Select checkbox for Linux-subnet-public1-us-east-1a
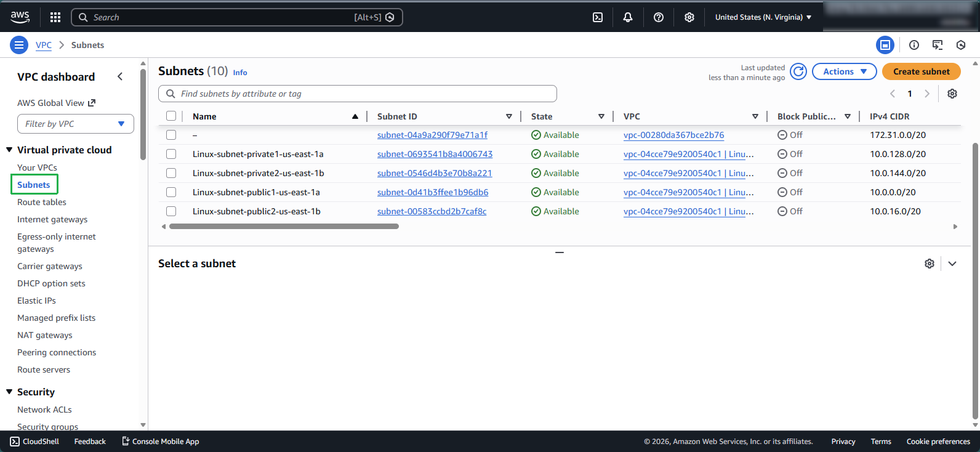 (171, 192)
